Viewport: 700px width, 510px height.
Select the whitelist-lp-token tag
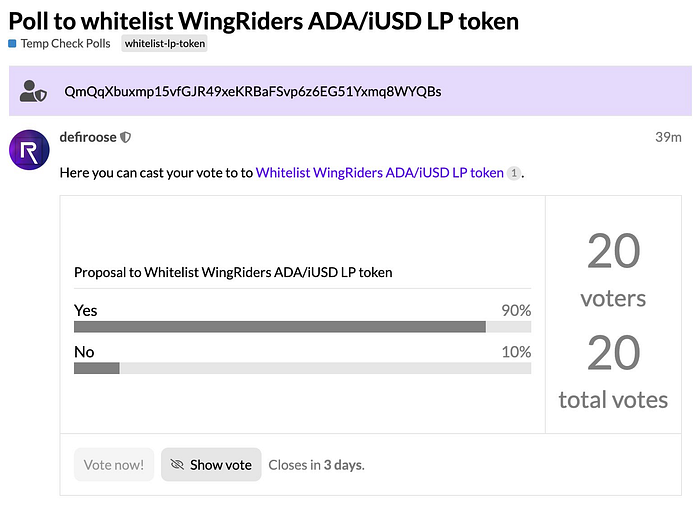click(x=165, y=43)
